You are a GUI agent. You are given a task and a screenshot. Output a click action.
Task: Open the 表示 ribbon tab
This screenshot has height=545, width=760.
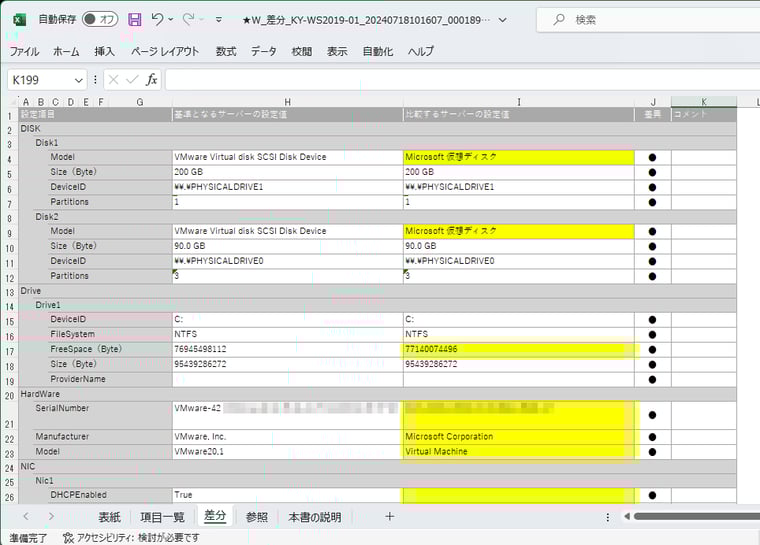337,51
